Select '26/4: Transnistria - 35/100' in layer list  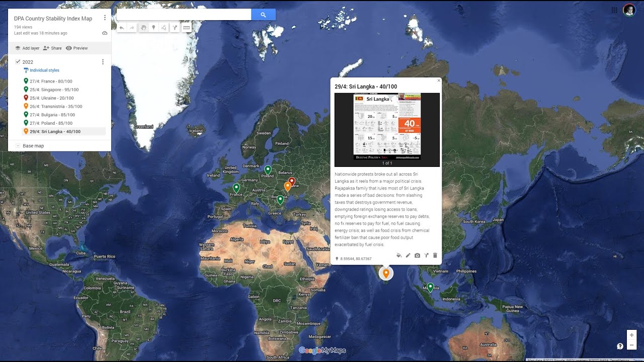click(x=57, y=106)
